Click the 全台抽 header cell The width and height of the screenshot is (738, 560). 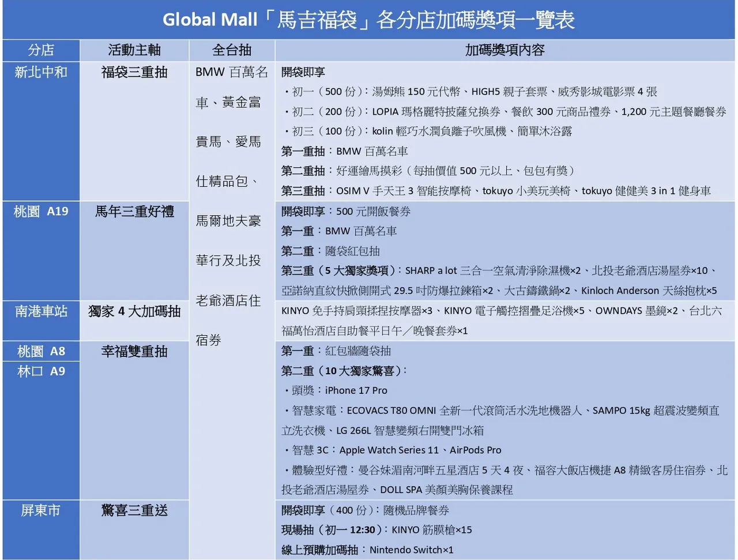231,50
